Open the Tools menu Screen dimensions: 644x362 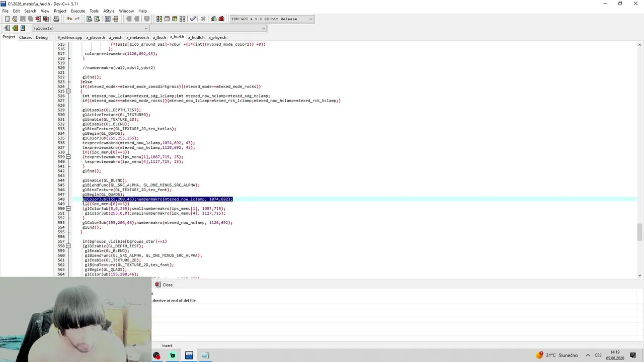tap(94, 11)
